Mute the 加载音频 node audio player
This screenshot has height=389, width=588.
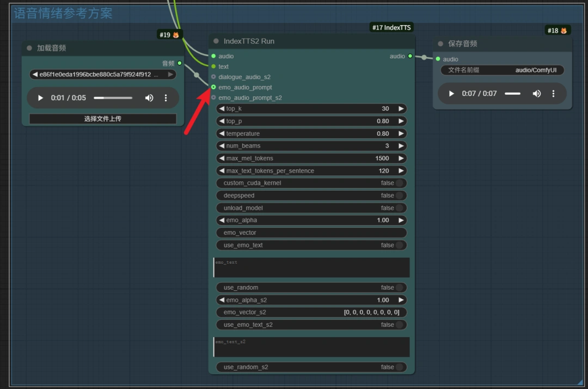[x=149, y=98]
